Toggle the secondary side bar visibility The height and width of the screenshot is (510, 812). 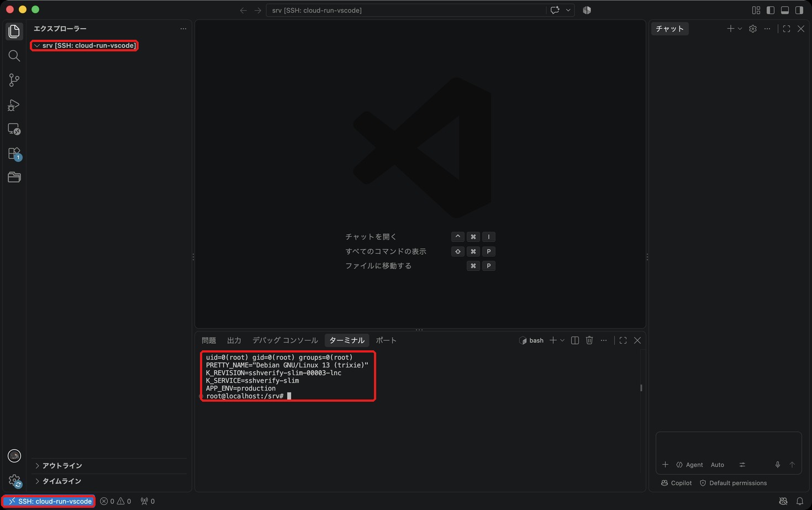coord(799,10)
